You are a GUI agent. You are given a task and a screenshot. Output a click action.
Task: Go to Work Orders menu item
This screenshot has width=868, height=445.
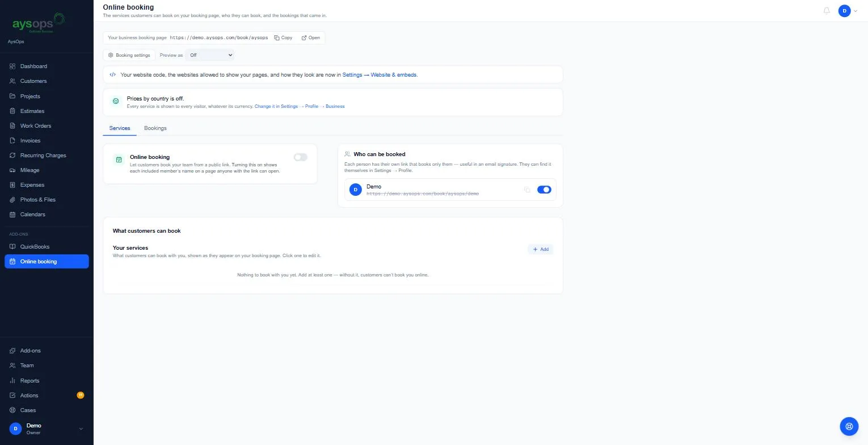click(47, 125)
